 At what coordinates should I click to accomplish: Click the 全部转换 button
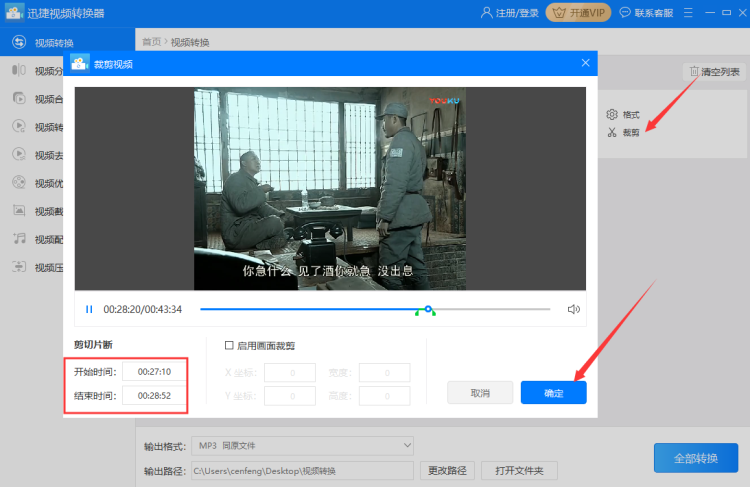pos(696,458)
